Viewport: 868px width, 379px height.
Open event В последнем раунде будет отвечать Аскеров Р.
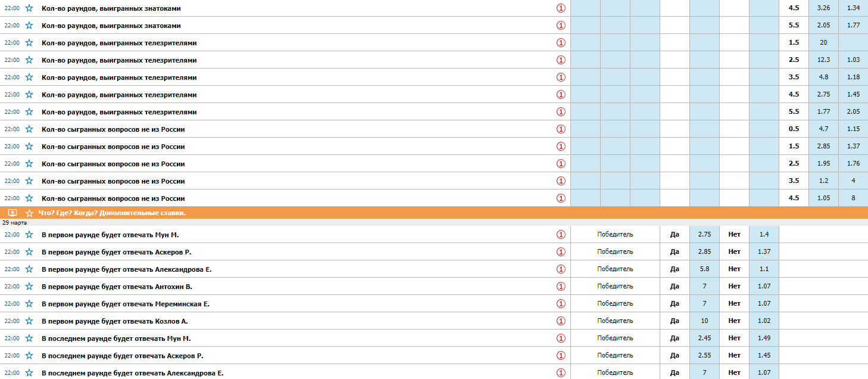pyautogui.click(x=123, y=356)
